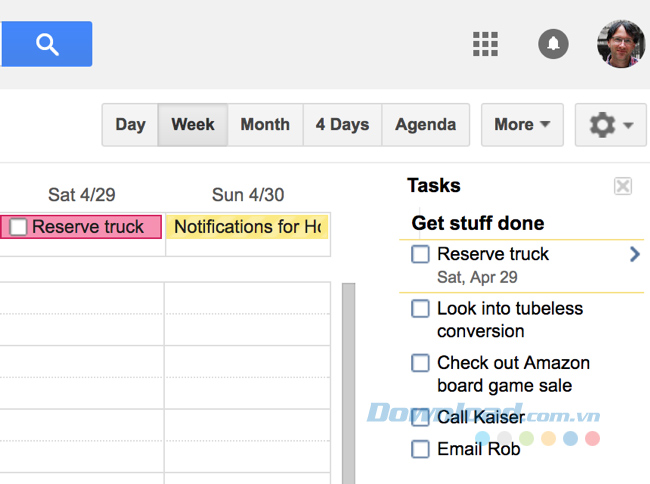Toggle Reserve truck checkbox on Saturday

click(x=18, y=227)
